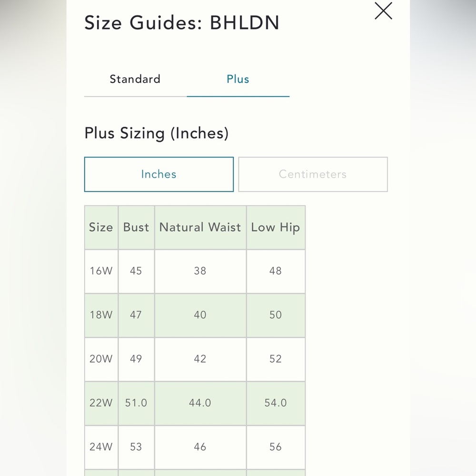Click bust value 47 for 18W
The width and height of the screenshot is (476, 476).
point(136,315)
